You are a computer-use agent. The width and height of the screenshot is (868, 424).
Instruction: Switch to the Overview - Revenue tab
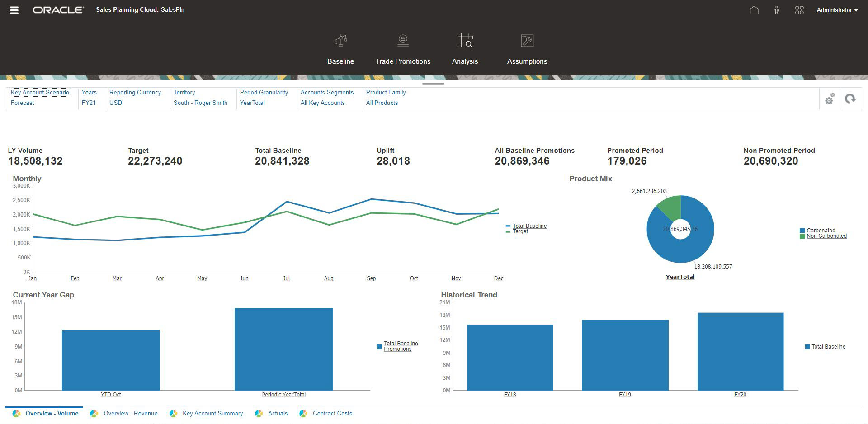[x=130, y=413]
